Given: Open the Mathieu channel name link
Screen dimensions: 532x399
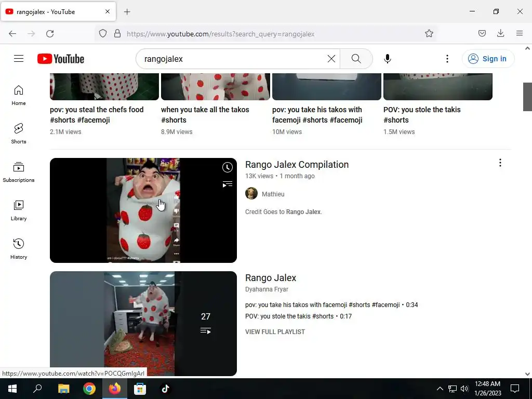Looking at the screenshot, I should [273, 194].
